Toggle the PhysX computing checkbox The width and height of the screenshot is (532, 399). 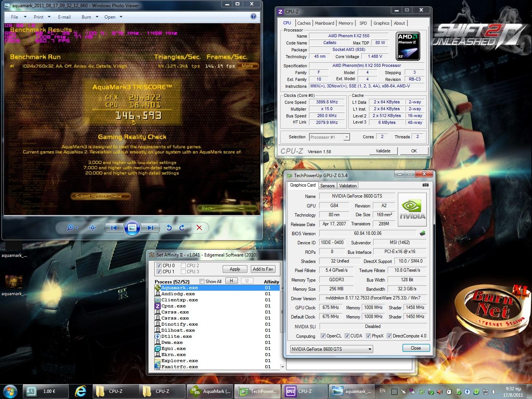pyautogui.click(x=368, y=336)
